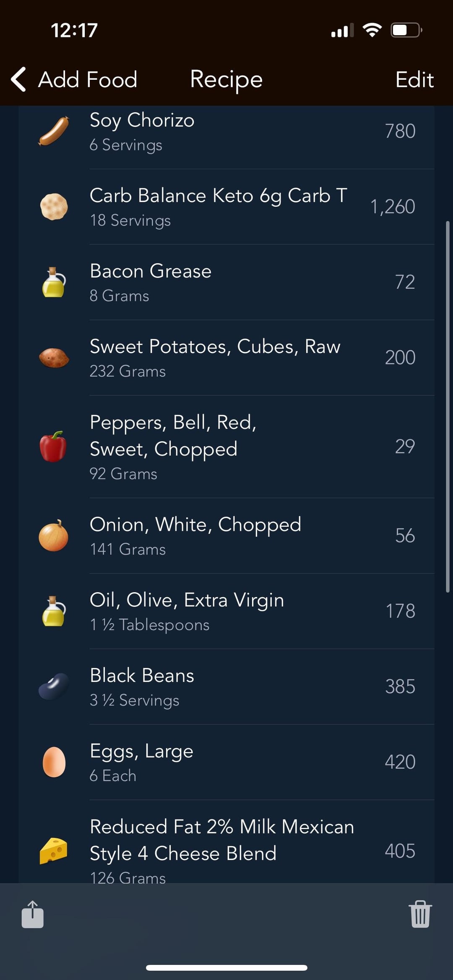Viewport: 453px width, 980px height.
Task: Tap the olive oil bottle icon
Action: [54, 611]
